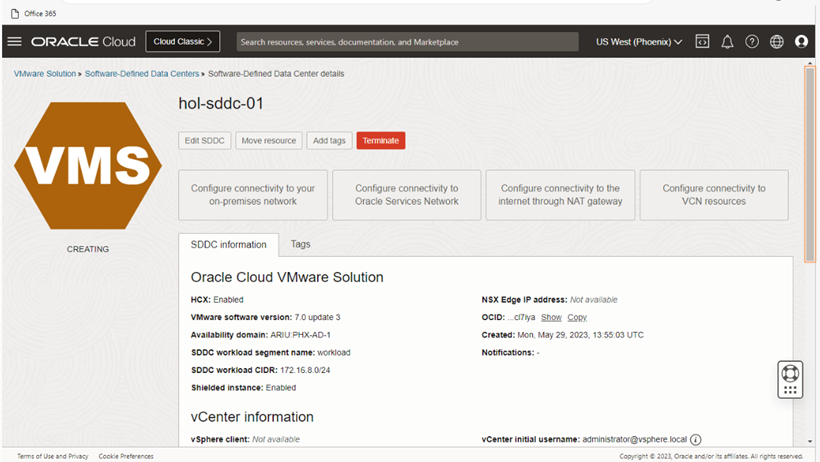Viewport: 820px width, 462px height.
Task: Click administrator@vsphere.local username text
Action: 634,440
